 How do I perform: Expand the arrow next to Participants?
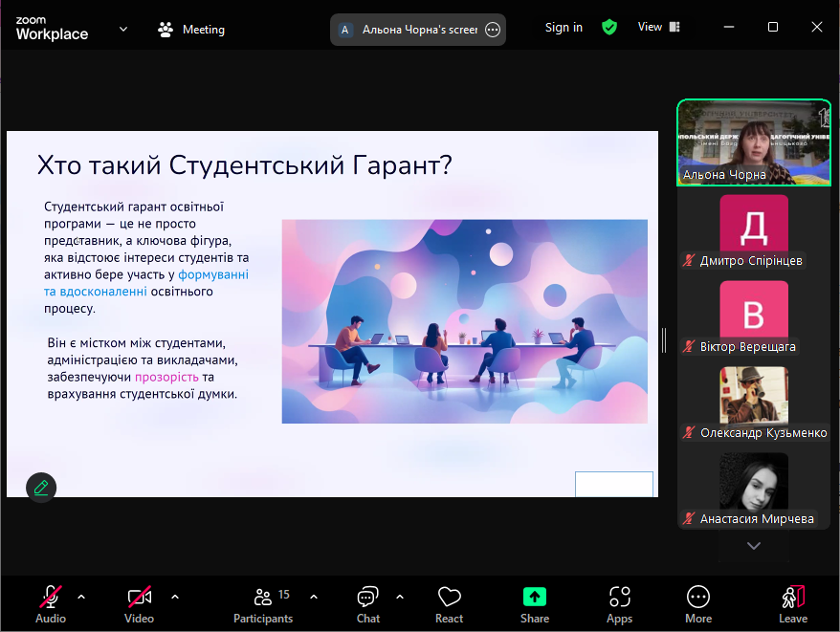coord(314,597)
